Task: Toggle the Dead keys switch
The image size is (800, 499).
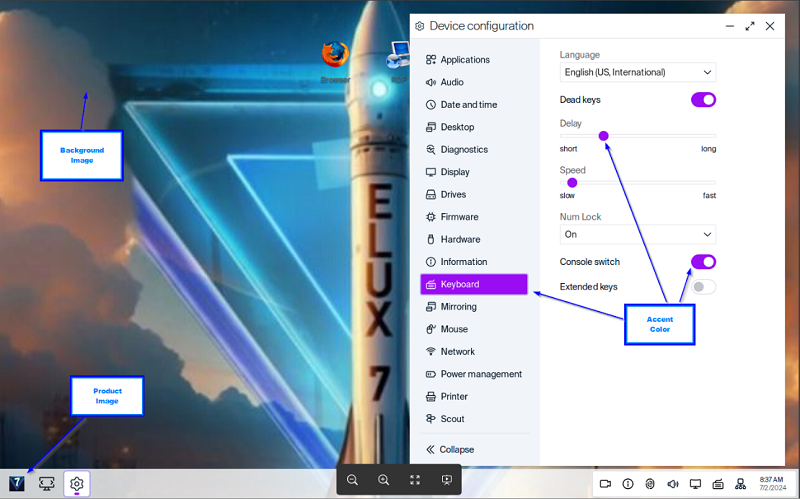Action: click(704, 99)
